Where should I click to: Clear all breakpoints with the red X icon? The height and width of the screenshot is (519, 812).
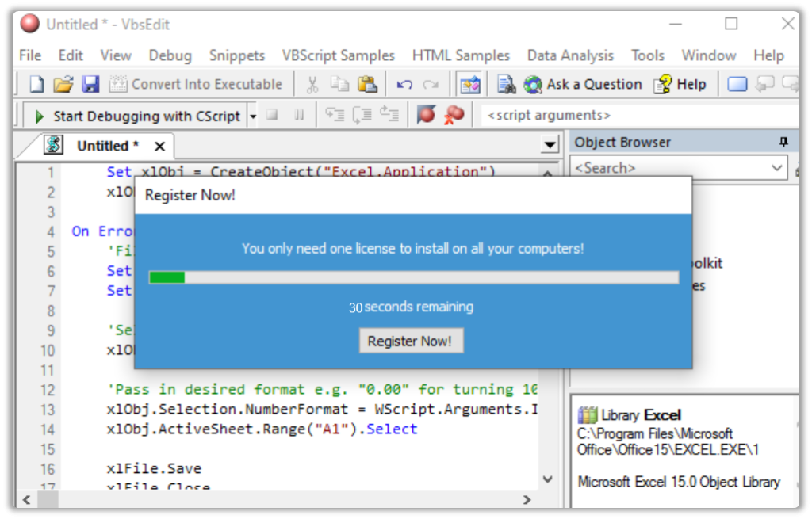(x=454, y=114)
